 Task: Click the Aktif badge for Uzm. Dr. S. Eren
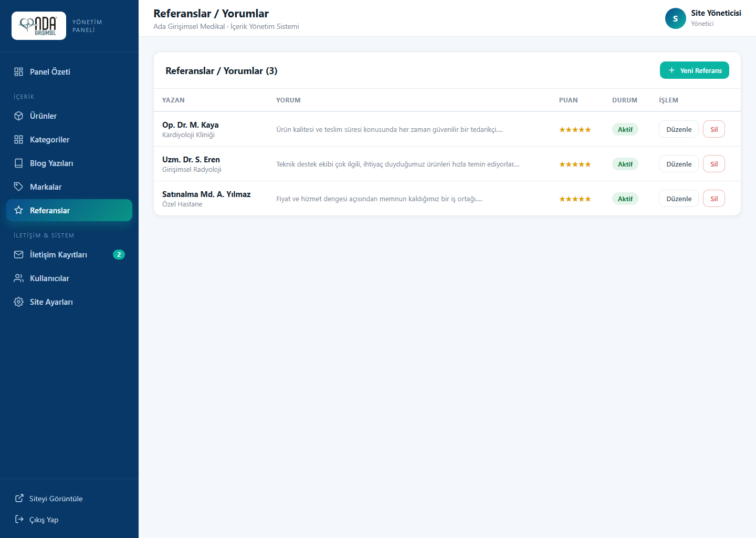coord(625,164)
